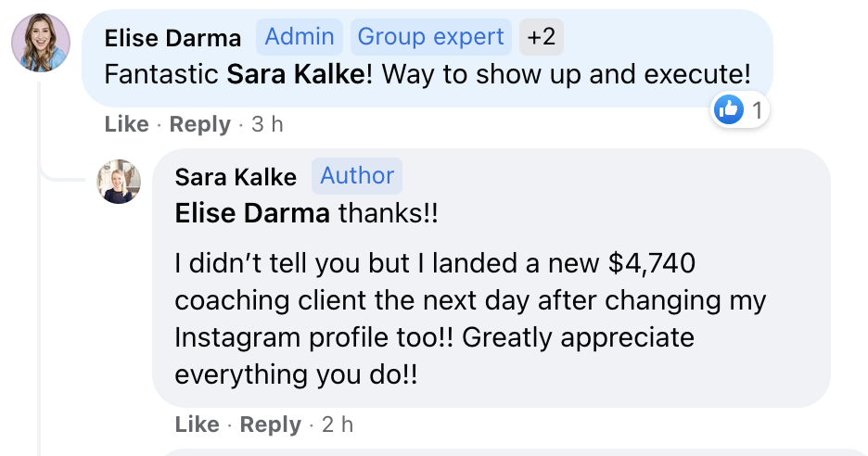This screenshot has width=868, height=456.
Task: Click the bold Elise Darma mention in Sara's reply
Action: coord(251,213)
